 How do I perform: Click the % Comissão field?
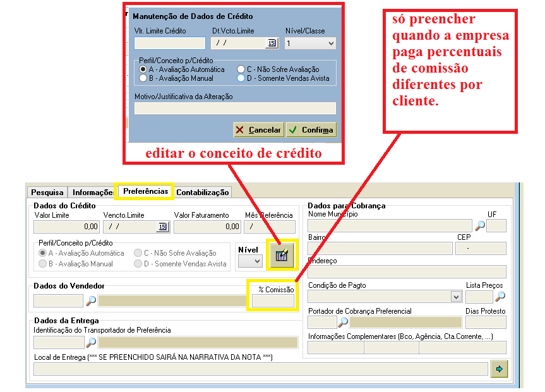pyautogui.click(x=273, y=300)
